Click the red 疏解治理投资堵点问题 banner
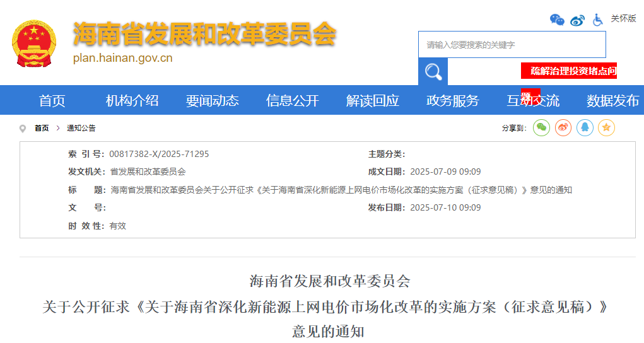The height and width of the screenshot is (343, 644). pos(569,71)
